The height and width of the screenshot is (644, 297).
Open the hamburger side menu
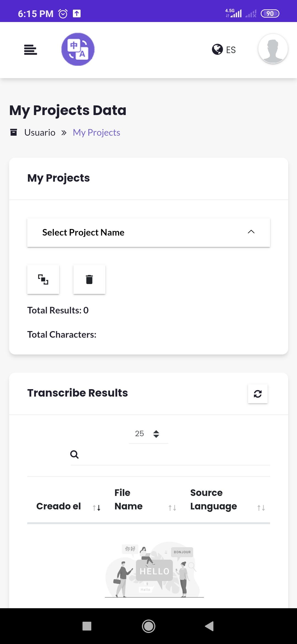point(31,50)
